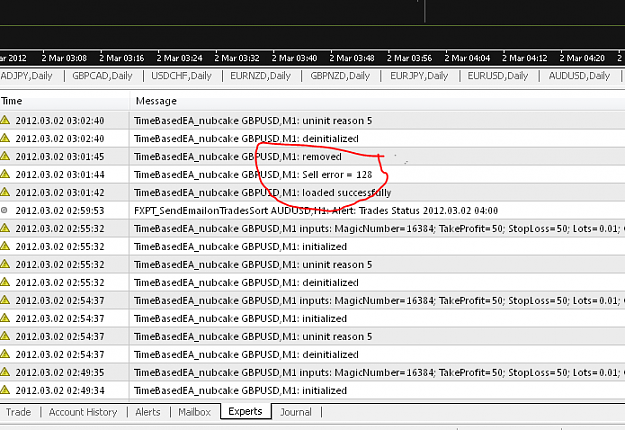Click warning icon for 03:02:40 deinitialized row
The width and height of the screenshot is (625, 430).
(x=5, y=138)
